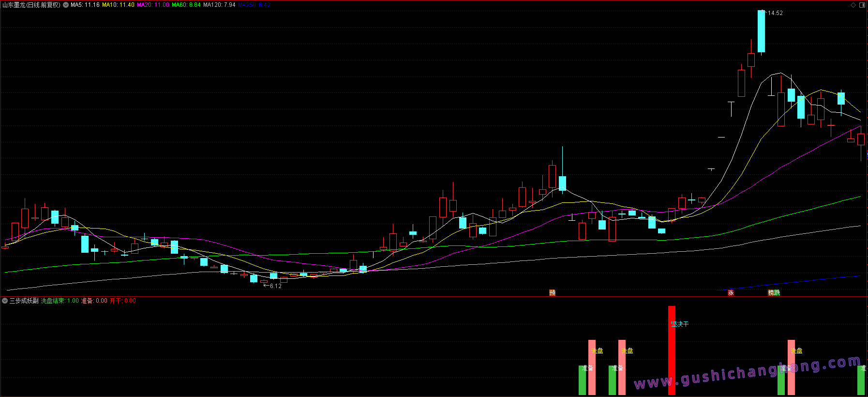Select the MA5 indicator label

85,5
